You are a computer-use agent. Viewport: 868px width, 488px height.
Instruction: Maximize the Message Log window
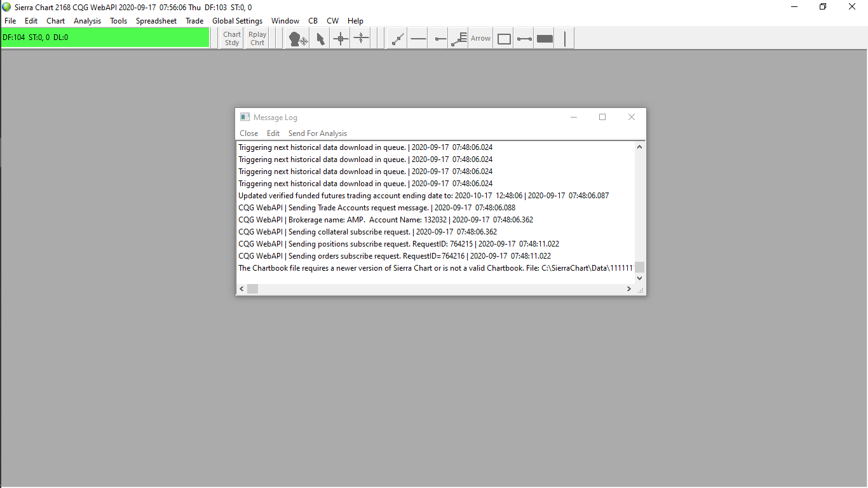(x=602, y=117)
